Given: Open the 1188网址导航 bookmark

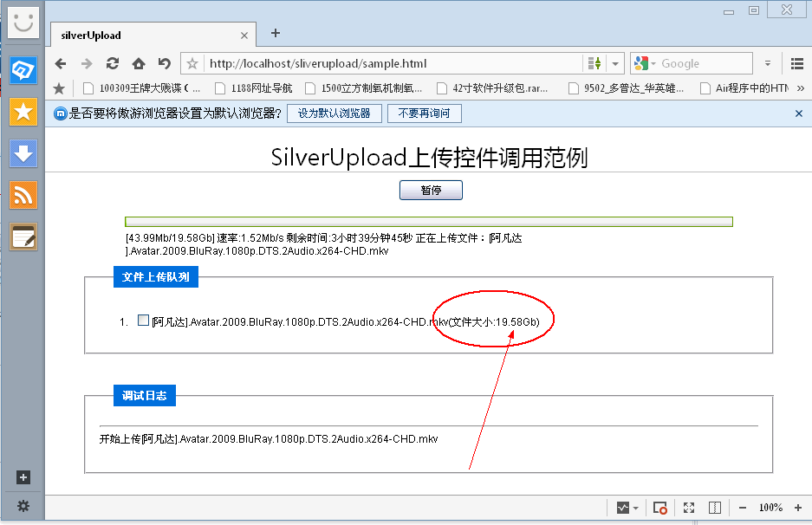Looking at the screenshot, I should pyautogui.click(x=254, y=88).
